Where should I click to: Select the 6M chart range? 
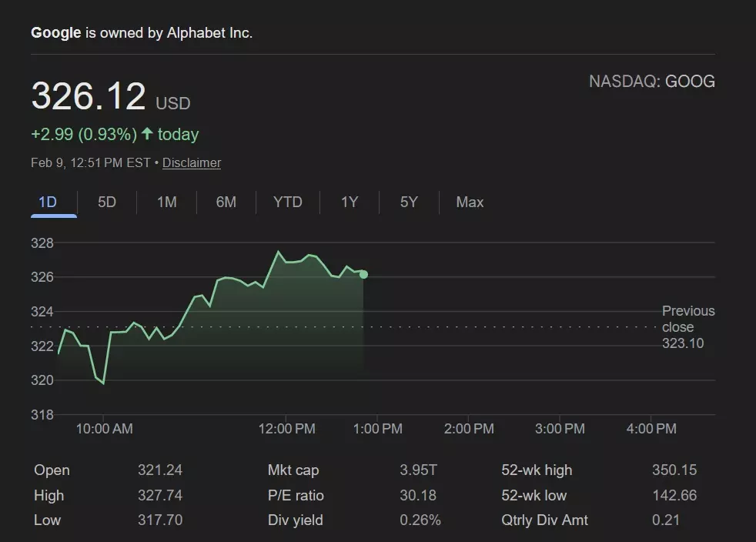click(x=226, y=202)
